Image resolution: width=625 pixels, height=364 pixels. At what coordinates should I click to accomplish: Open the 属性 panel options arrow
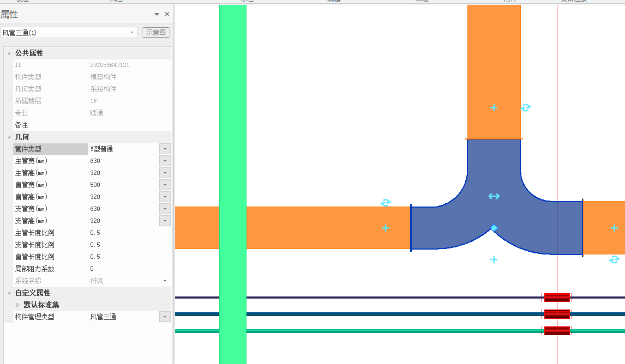coord(157,14)
